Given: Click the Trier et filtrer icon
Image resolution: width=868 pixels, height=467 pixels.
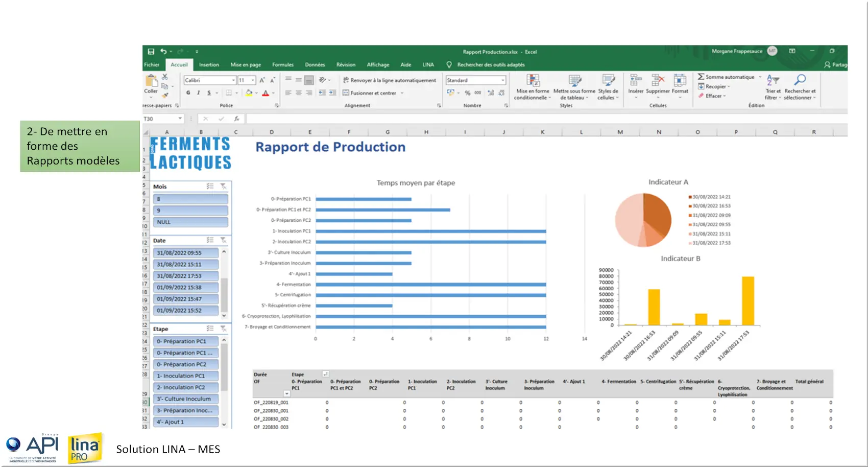Looking at the screenshot, I should [x=773, y=80].
